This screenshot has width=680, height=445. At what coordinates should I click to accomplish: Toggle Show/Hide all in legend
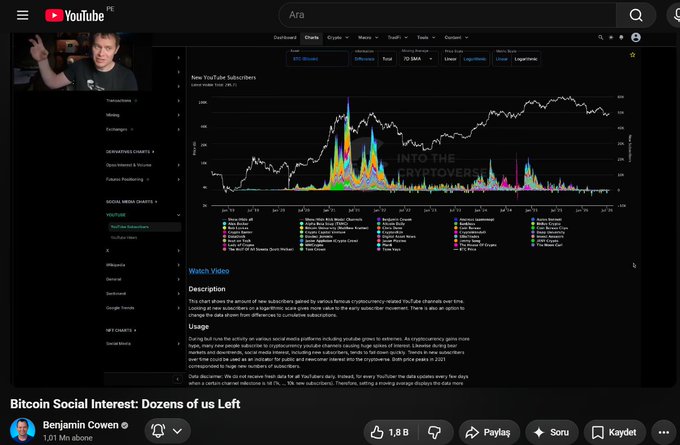[237, 219]
